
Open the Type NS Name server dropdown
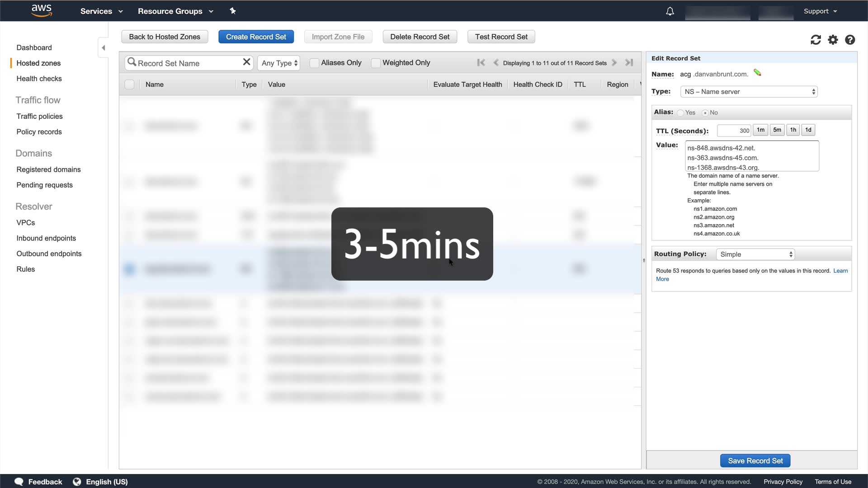click(x=749, y=92)
